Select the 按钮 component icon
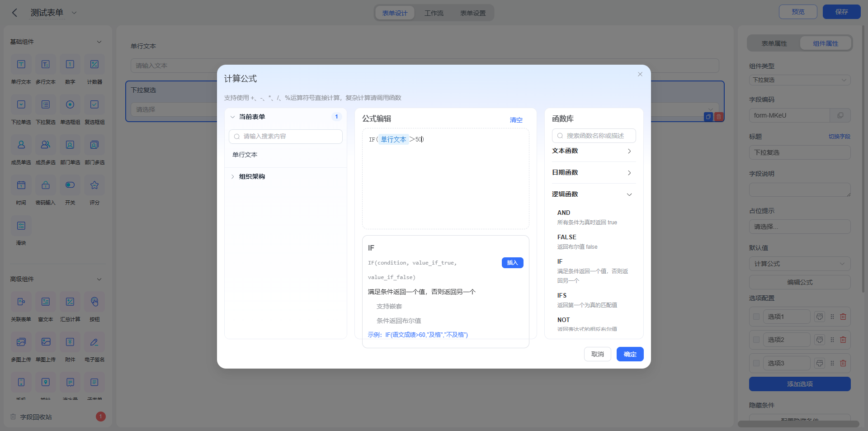 [x=94, y=302]
